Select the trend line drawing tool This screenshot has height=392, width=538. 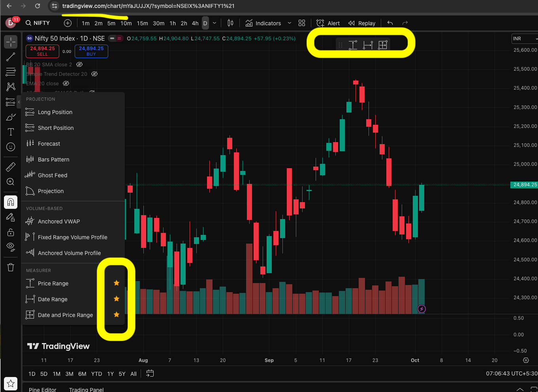pyautogui.click(x=11, y=57)
